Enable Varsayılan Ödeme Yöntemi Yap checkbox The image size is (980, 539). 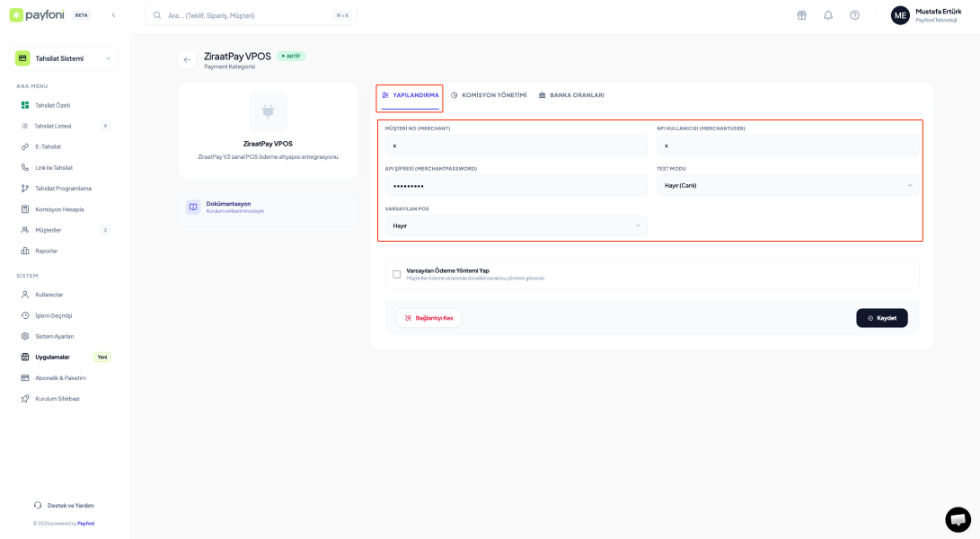(396, 273)
